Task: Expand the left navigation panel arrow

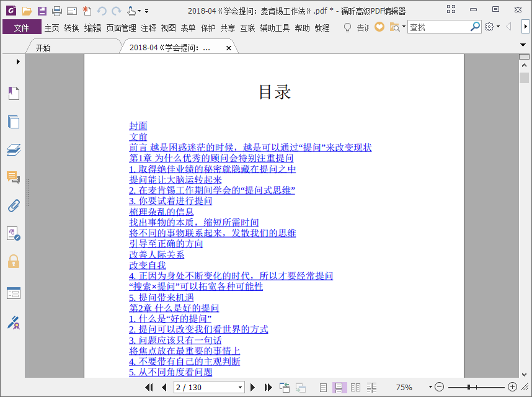Action: coord(18,62)
